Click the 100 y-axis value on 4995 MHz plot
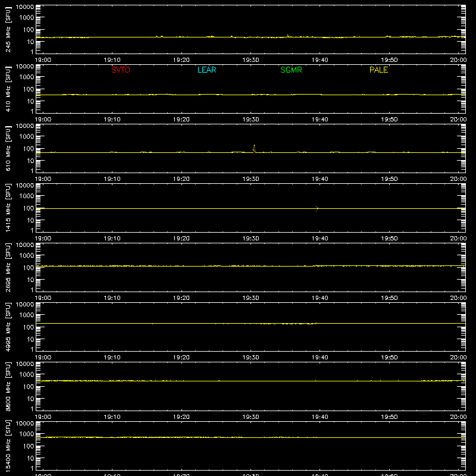 pos(29,327)
